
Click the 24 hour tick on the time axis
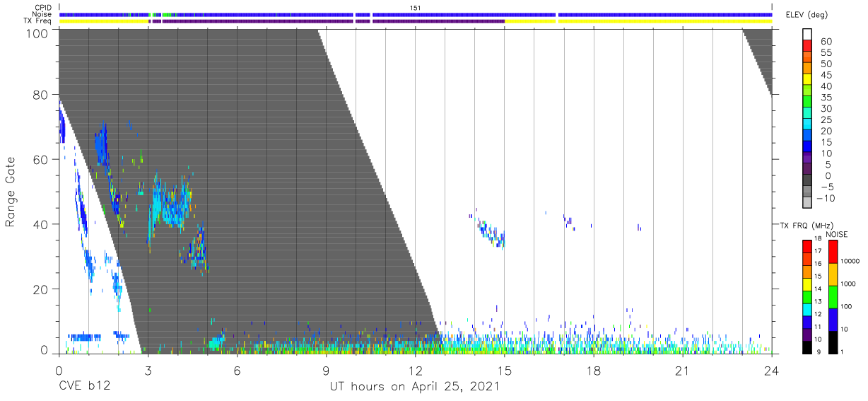point(771,371)
